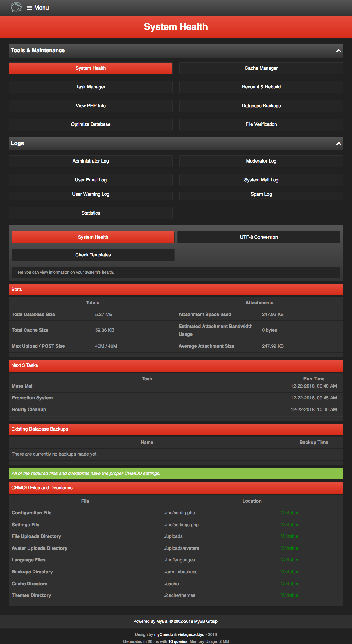Viewport: 352px width, 644px height.
Task: Open Cache Manager
Action: pos(261,68)
